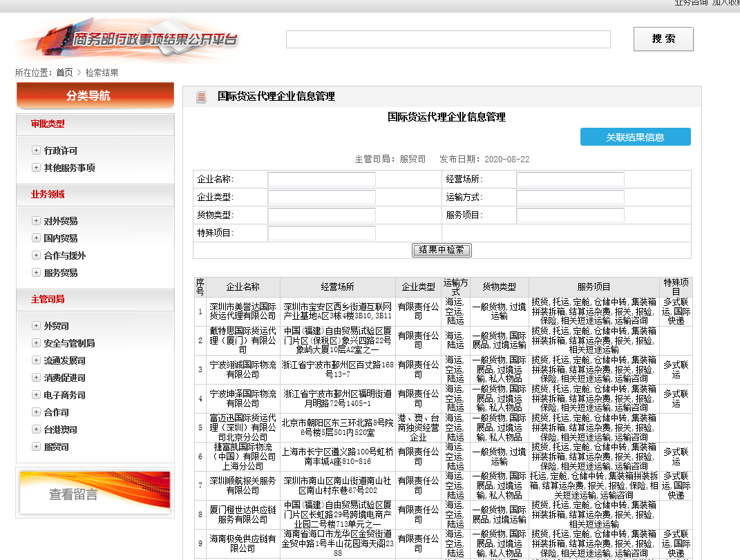
Task: Click the plus icon beside 合作与援外
Action: pos(36,255)
